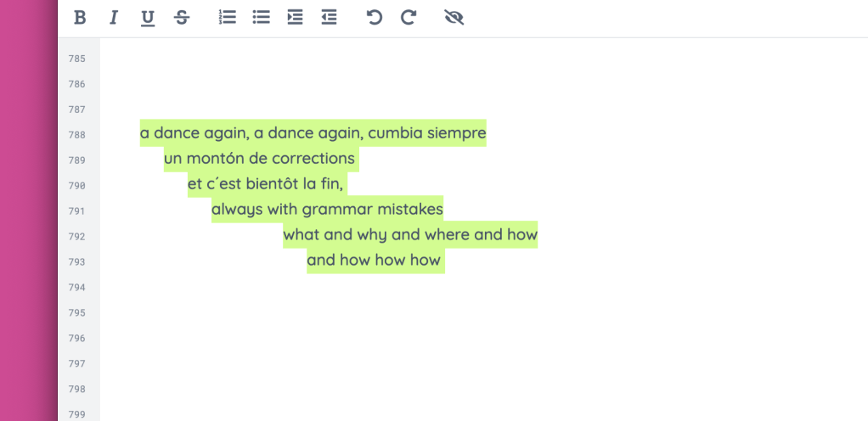Redo the last undone edit
Image resolution: width=868 pixels, height=421 pixels.
point(409,18)
